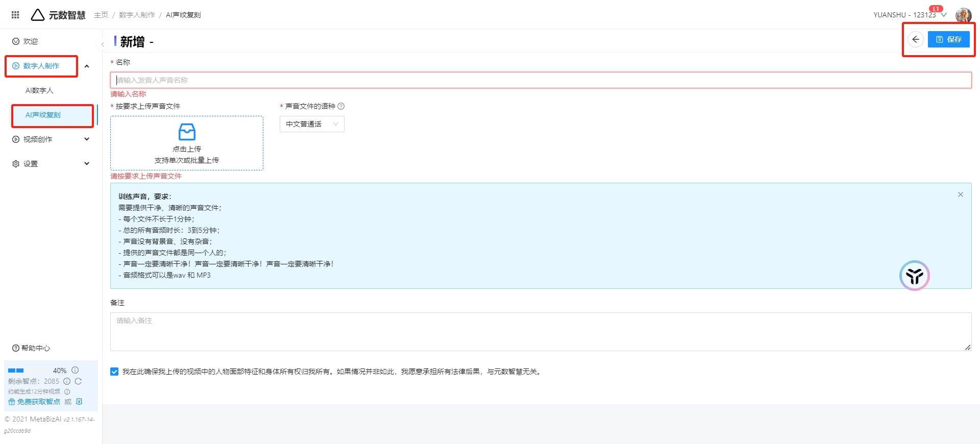Open the AI数字人 menu item
This screenshot has width=980, height=444.
(x=39, y=90)
